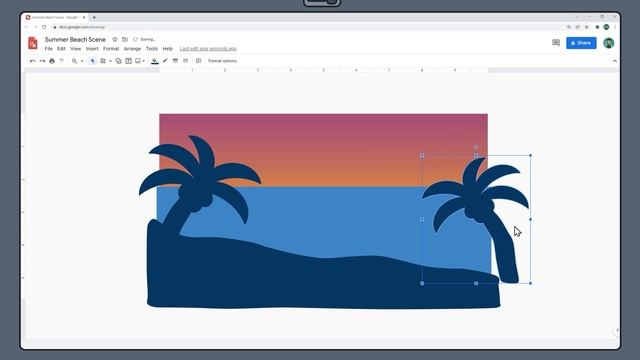Star the Summer Beach Scene document
The image size is (640, 360).
115,40
